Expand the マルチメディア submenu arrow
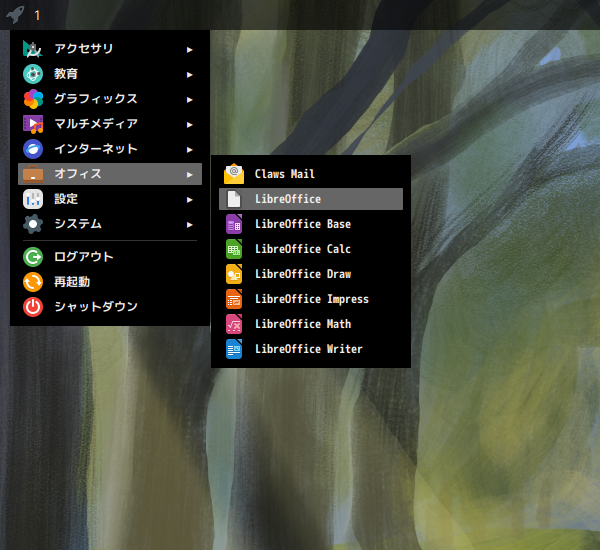Viewport: 600px width, 550px height. (x=189, y=125)
